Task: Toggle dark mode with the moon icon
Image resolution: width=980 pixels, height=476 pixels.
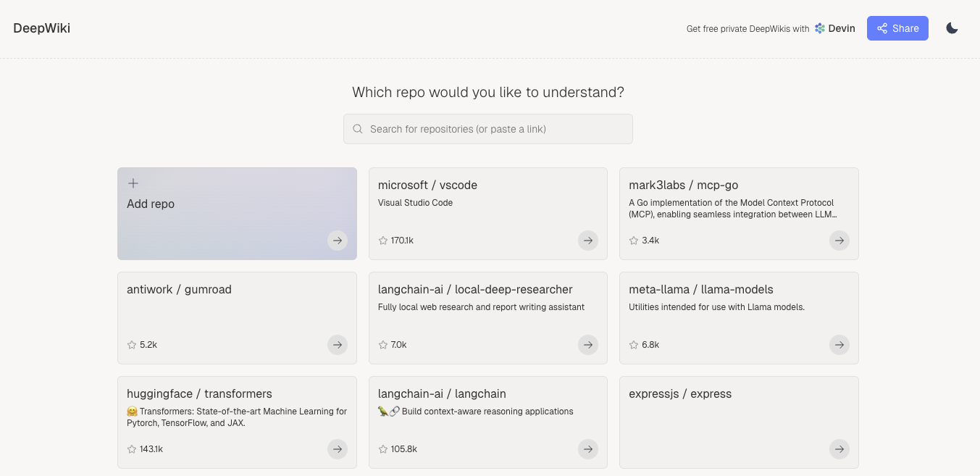Action: pyautogui.click(x=952, y=28)
